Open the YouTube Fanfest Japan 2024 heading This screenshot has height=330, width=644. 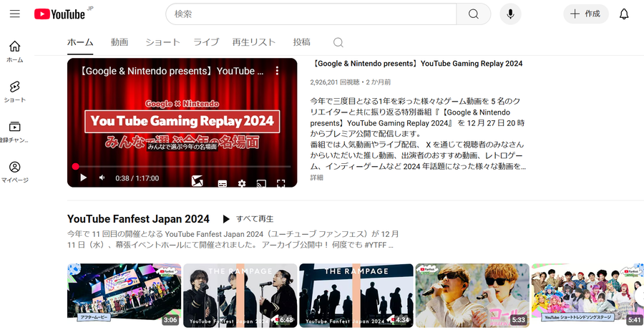click(x=138, y=219)
